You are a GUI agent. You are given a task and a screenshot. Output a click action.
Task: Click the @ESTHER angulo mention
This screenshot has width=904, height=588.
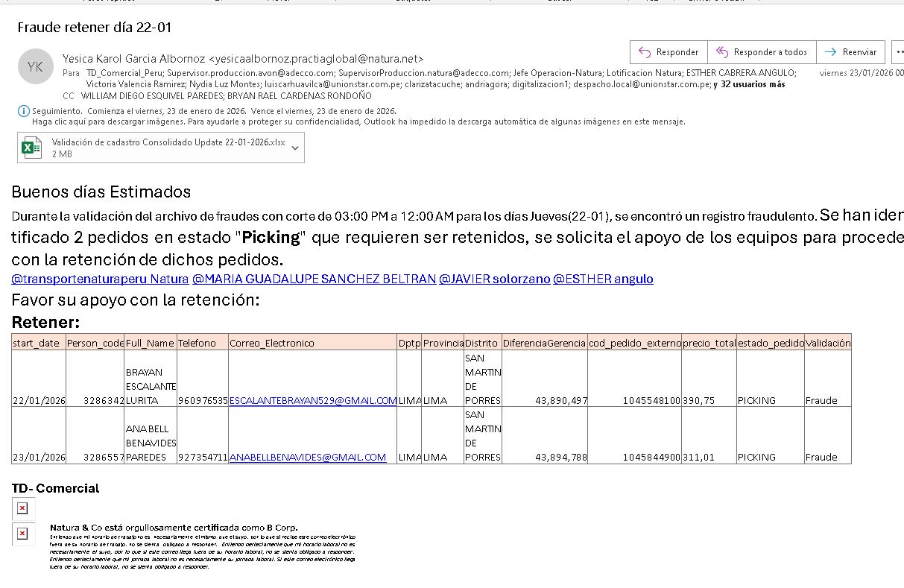[603, 279]
